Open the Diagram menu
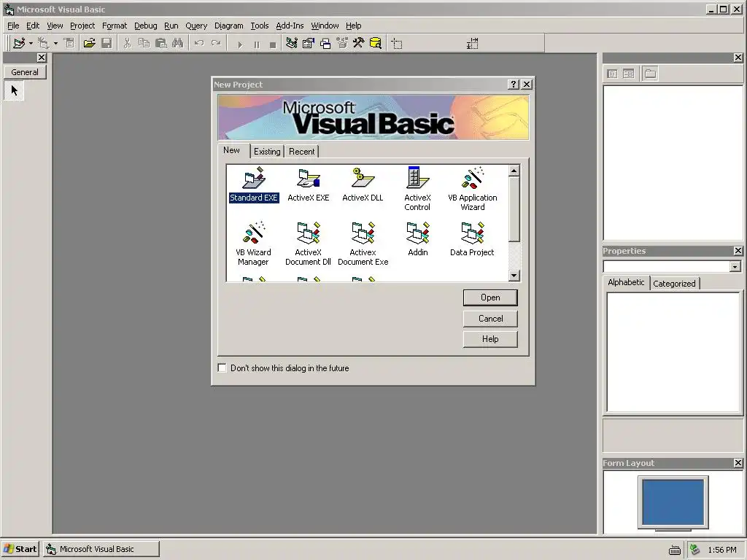 point(228,26)
